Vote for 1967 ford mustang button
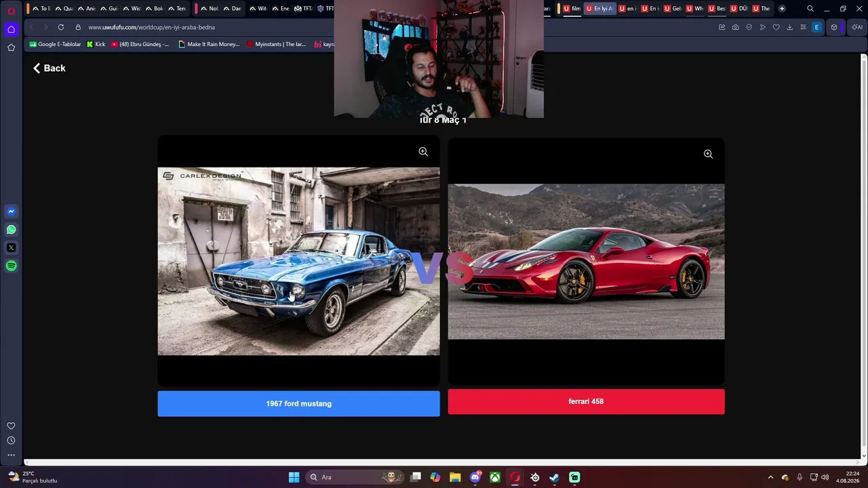 [x=298, y=403]
